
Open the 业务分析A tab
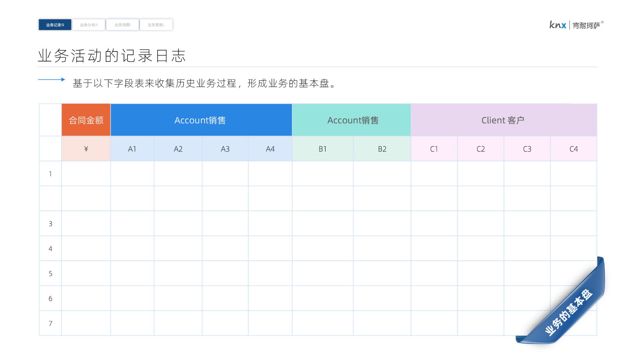(89, 25)
